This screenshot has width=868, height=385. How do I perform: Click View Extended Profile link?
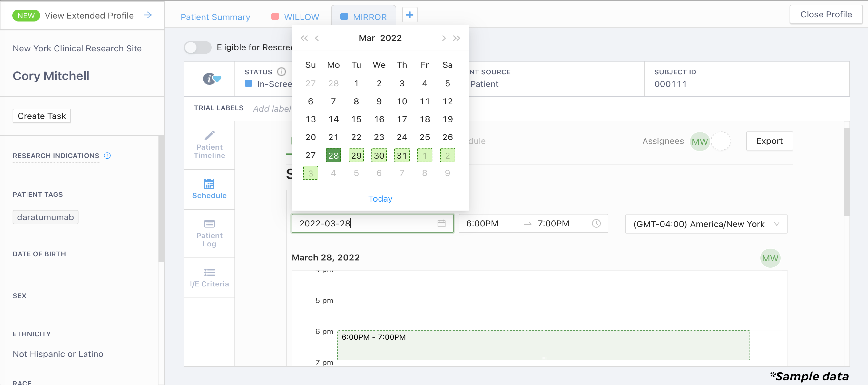click(89, 16)
